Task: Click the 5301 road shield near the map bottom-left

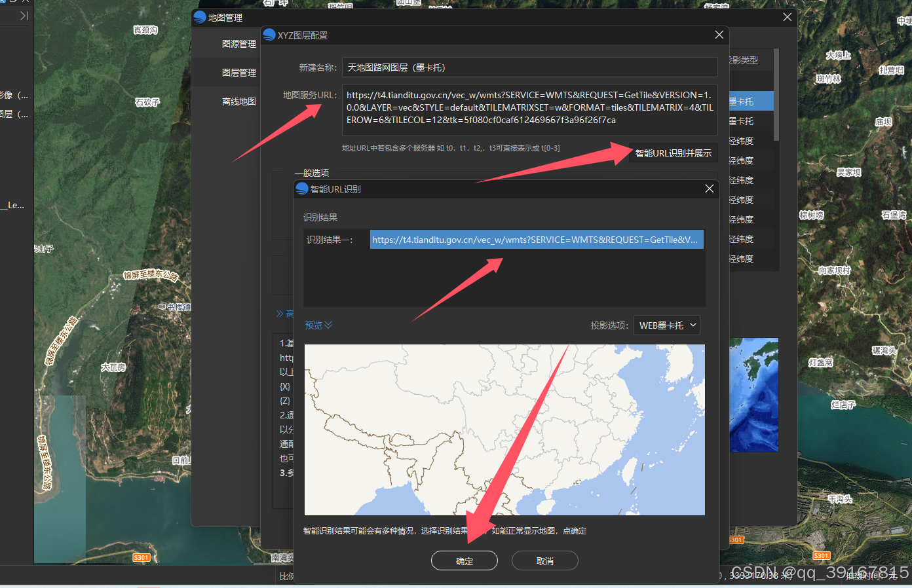Action: click(x=142, y=558)
